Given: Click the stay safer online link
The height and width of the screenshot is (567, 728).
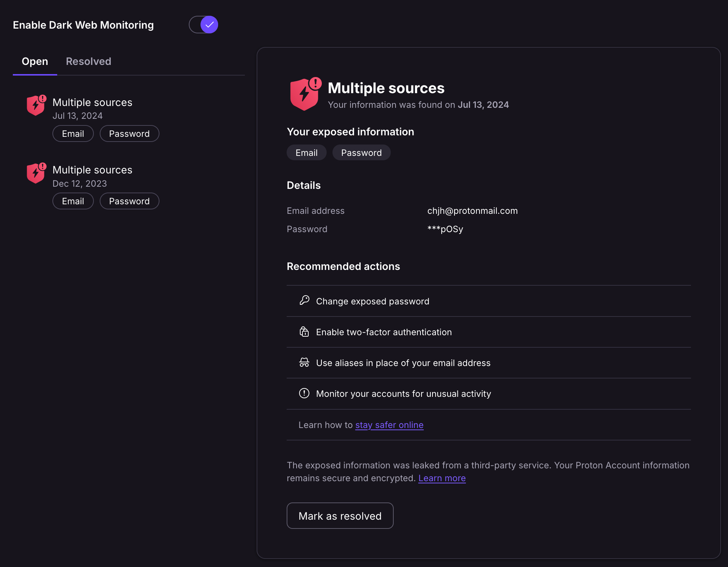Looking at the screenshot, I should click(x=389, y=424).
